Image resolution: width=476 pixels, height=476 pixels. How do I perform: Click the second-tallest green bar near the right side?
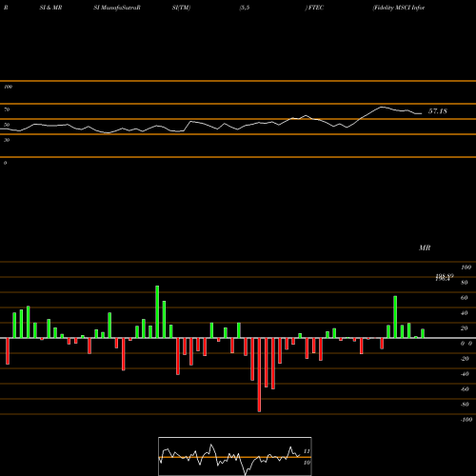(395, 317)
